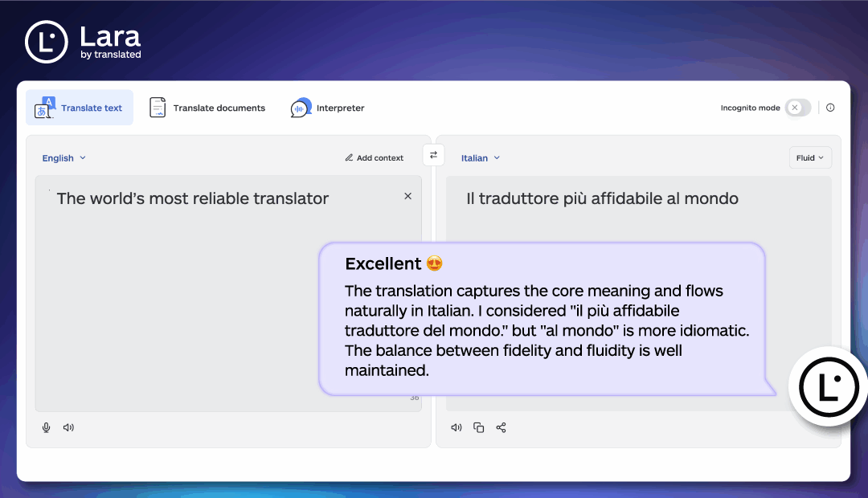Click the microphone icon under source text

point(47,427)
